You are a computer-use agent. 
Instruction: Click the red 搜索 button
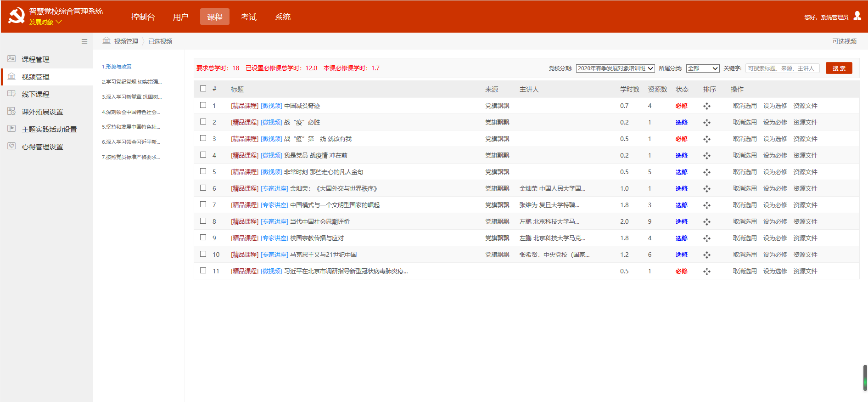pyautogui.click(x=839, y=68)
